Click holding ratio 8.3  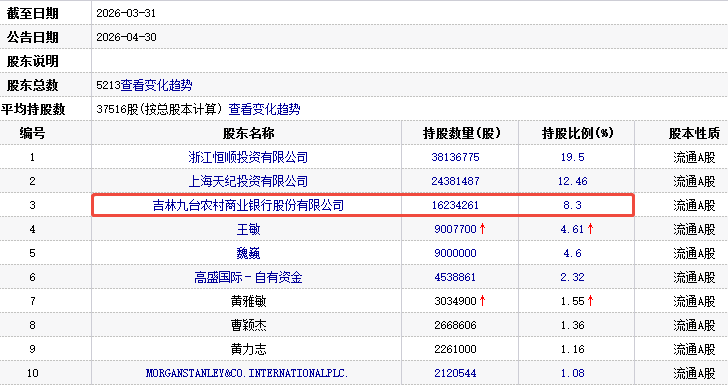572,206
